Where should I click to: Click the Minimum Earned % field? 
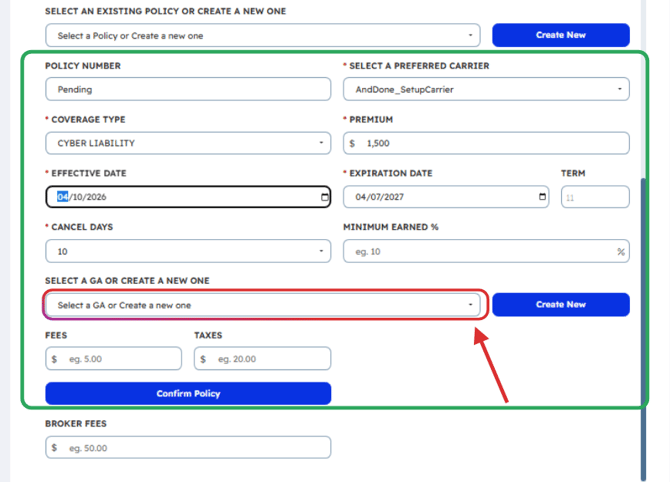(480, 251)
